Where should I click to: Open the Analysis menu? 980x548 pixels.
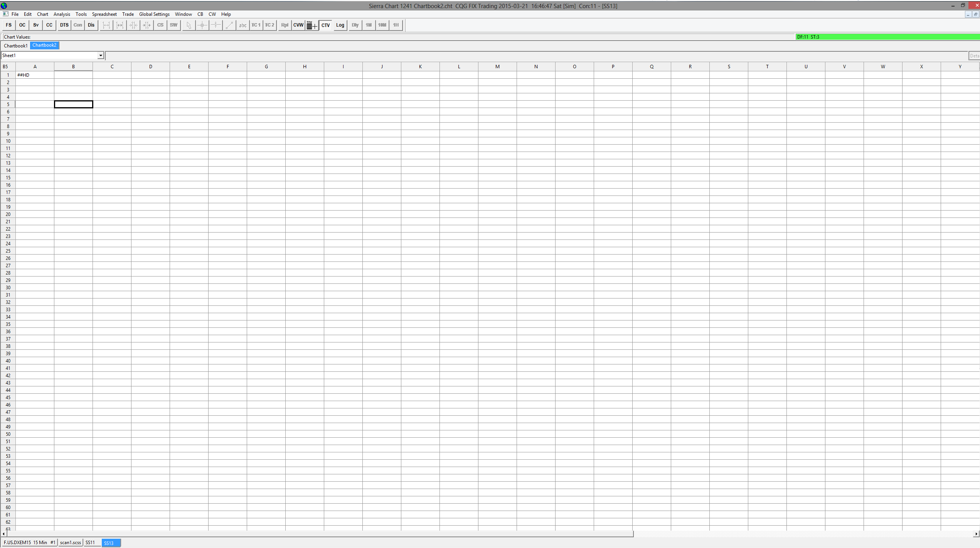pyautogui.click(x=62, y=14)
